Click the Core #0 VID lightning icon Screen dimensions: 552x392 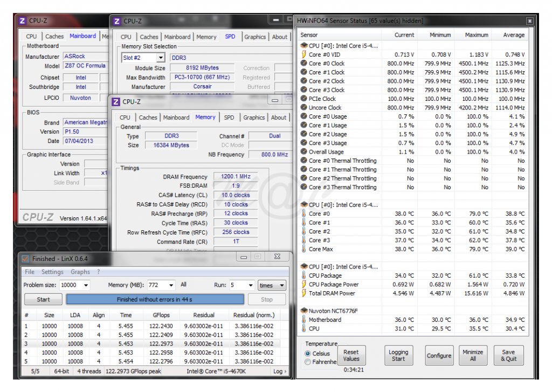click(304, 54)
